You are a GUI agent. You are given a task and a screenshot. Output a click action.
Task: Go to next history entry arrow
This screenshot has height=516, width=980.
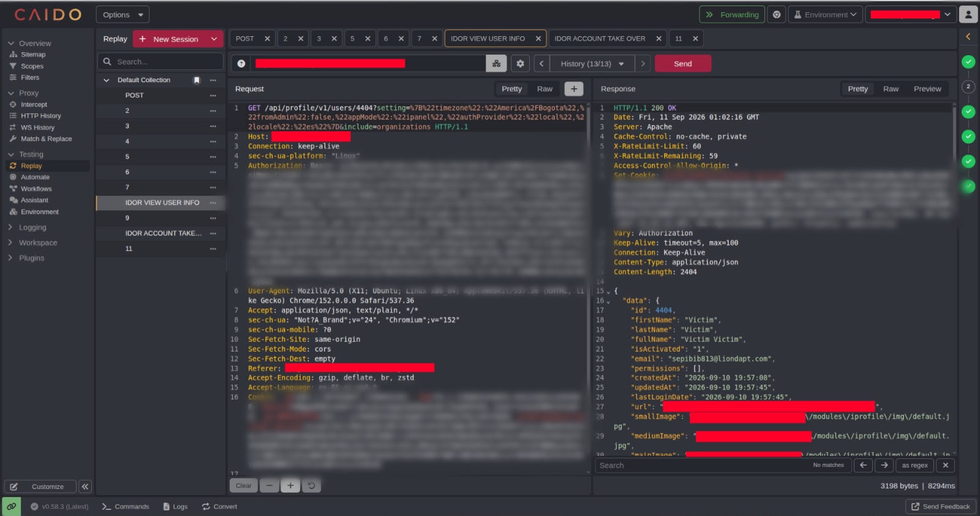coord(643,64)
